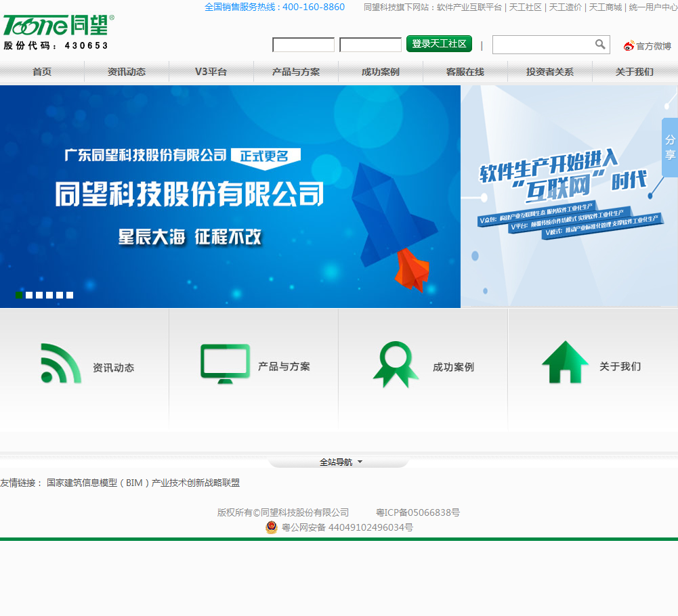The width and height of the screenshot is (678, 616).
Task: Click the search magnifier icon
Action: click(599, 44)
